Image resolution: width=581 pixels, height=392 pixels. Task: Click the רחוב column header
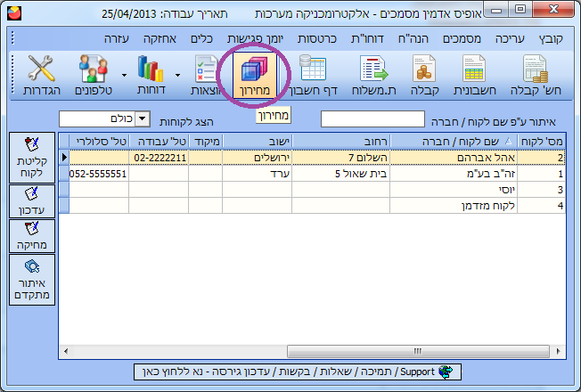(x=341, y=141)
